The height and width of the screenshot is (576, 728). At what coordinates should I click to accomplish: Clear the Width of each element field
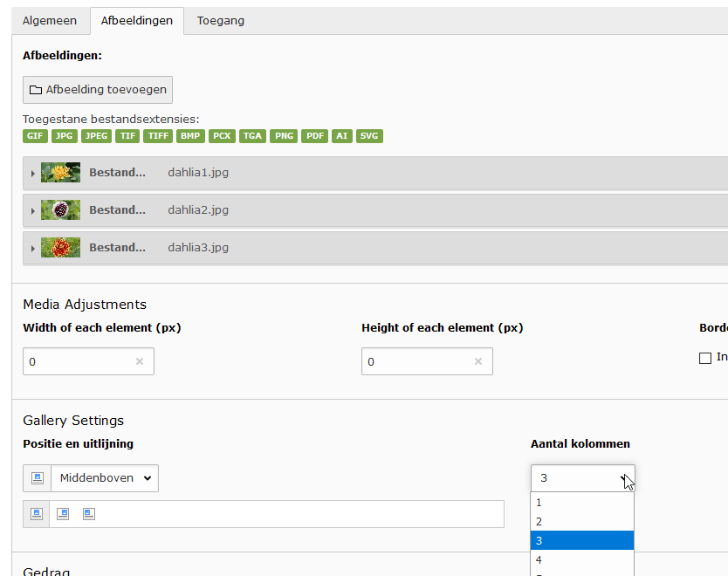point(140,361)
